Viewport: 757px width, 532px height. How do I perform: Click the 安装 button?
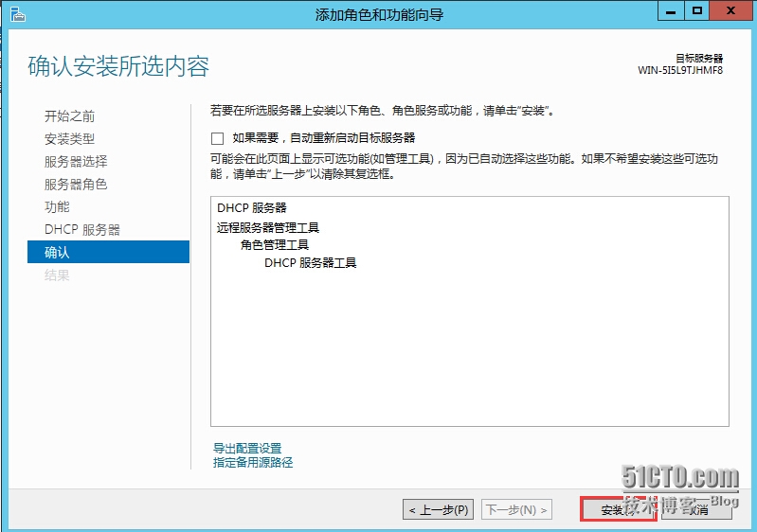click(x=618, y=509)
